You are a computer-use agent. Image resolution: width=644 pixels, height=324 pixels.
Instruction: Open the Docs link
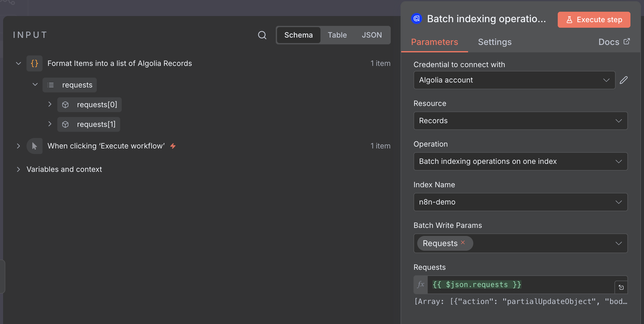coord(614,42)
